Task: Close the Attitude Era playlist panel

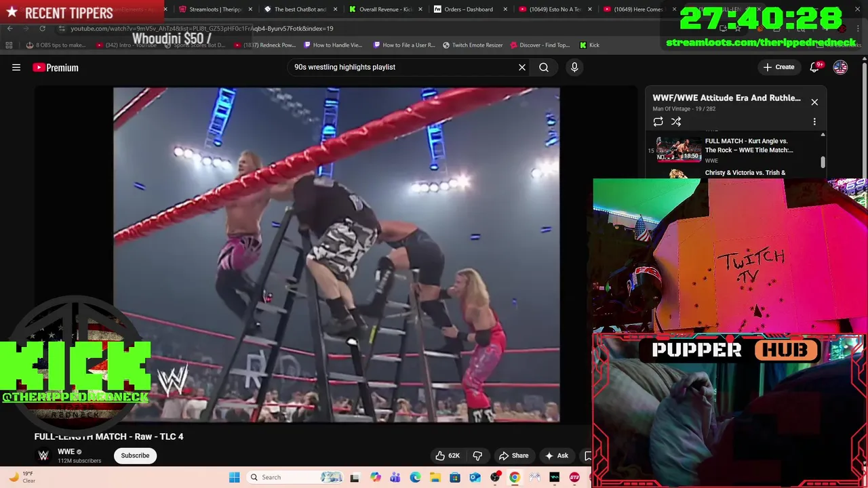Action: coord(814,102)
